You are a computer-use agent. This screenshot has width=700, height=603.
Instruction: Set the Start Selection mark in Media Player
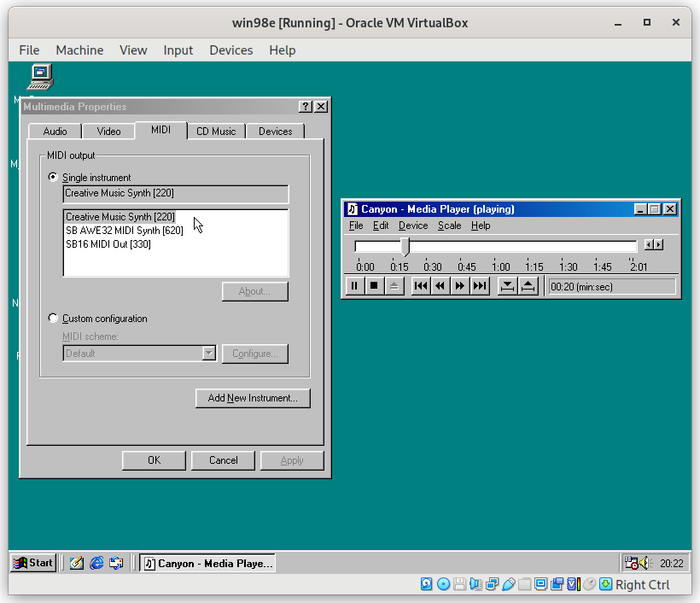[507, 286]
